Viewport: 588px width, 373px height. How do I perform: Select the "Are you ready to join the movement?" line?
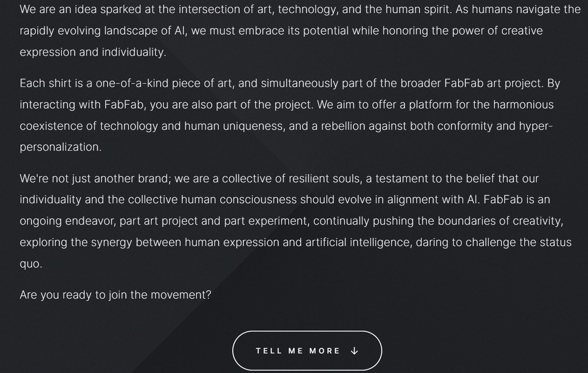(x=116, y=295)
